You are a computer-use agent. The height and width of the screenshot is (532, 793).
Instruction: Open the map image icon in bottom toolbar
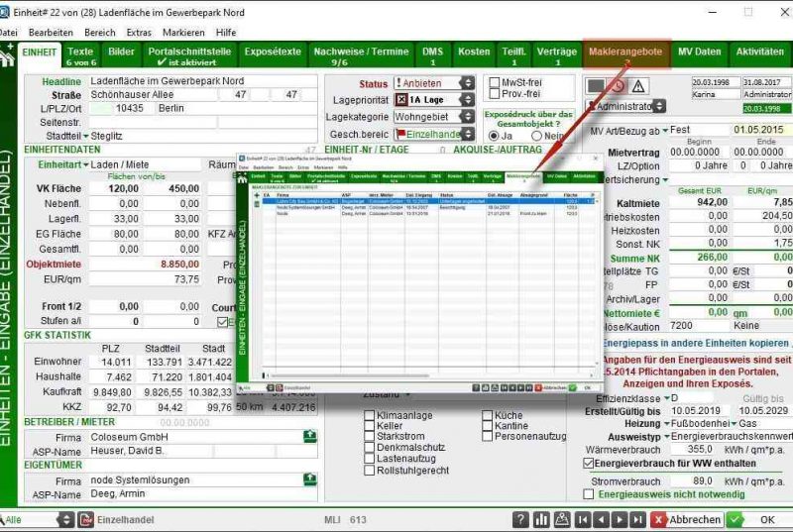[561, 519]
